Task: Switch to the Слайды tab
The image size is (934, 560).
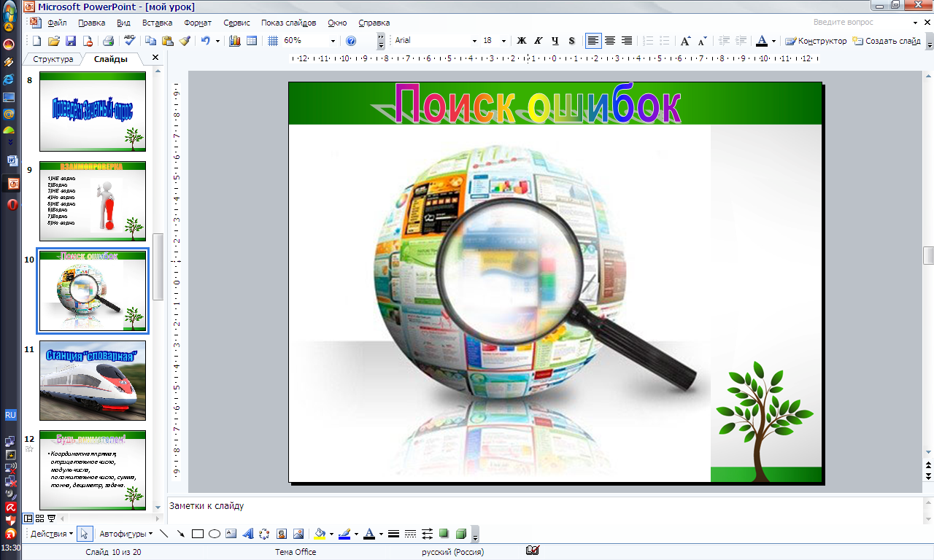Action: point(111,59)
